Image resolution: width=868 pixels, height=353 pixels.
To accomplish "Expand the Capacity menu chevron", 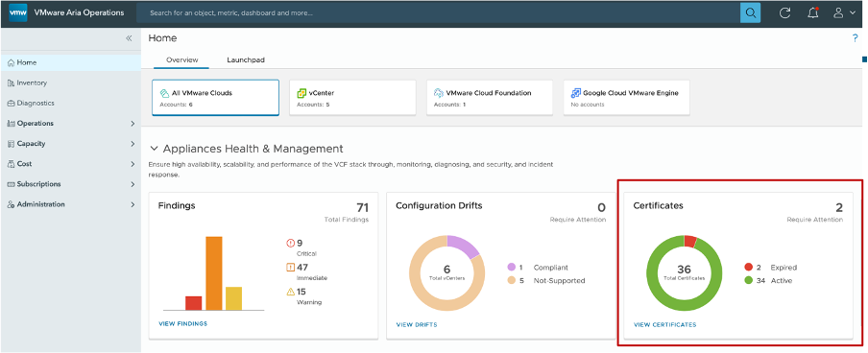I will 133,144.
